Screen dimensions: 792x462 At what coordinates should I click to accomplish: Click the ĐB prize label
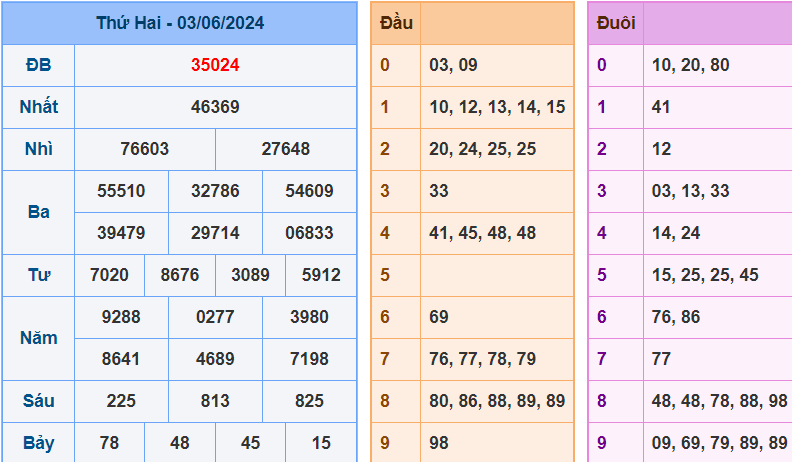[x=39, y=65]
